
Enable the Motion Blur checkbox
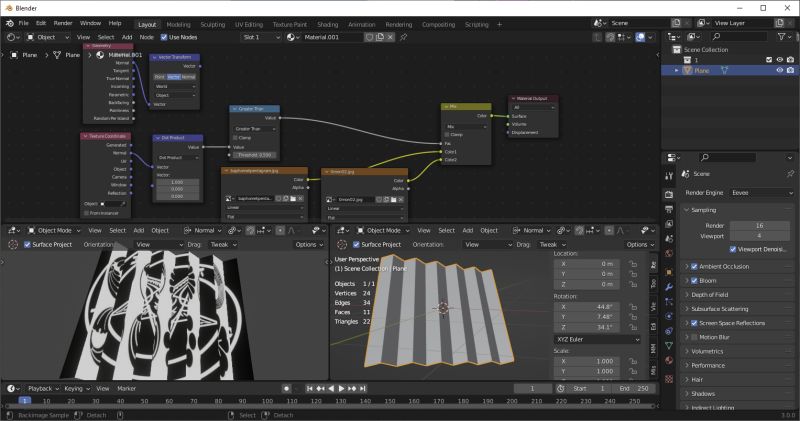pyautogui.click(x=694, y=338)
